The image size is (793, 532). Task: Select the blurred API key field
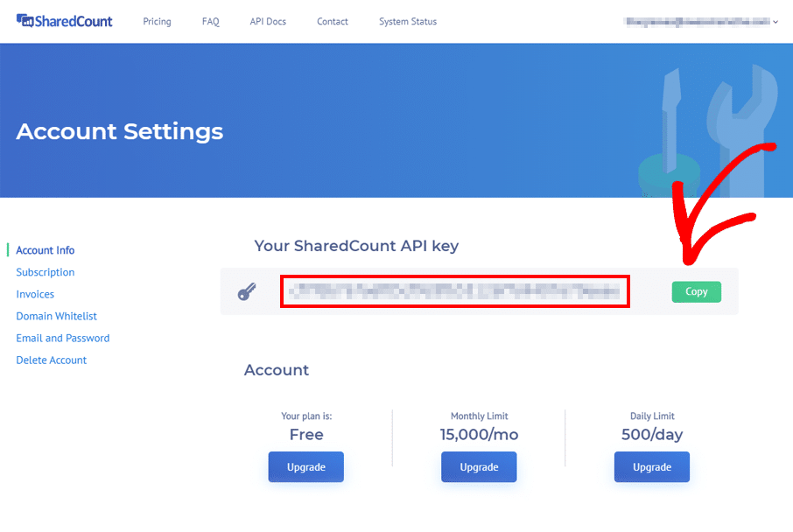pos(455,291)
